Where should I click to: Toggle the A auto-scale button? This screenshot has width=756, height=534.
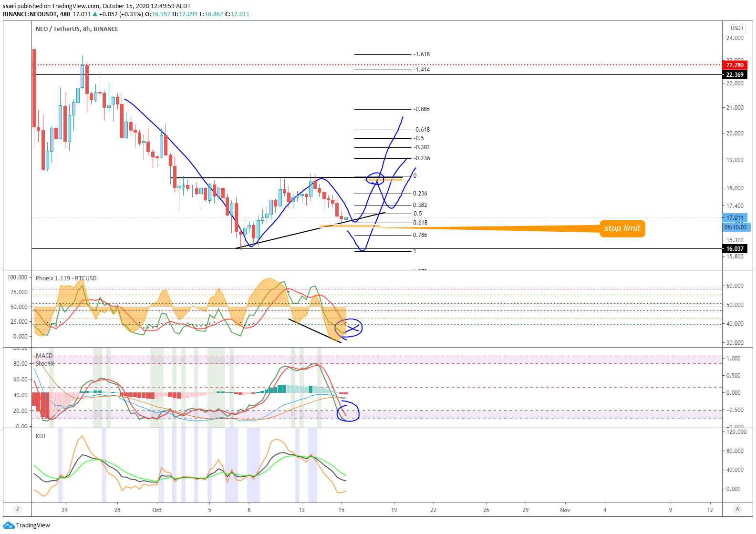tap(737, 509)
